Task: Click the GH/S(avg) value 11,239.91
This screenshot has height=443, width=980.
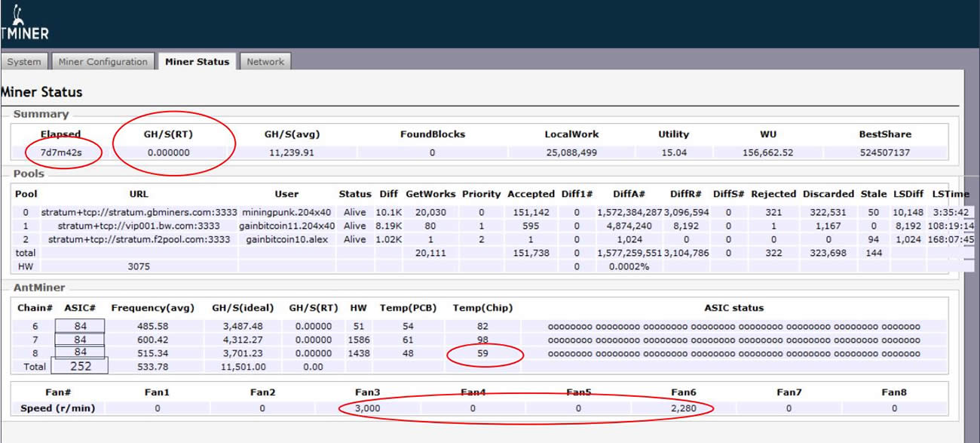Action: tap(292, 152)
